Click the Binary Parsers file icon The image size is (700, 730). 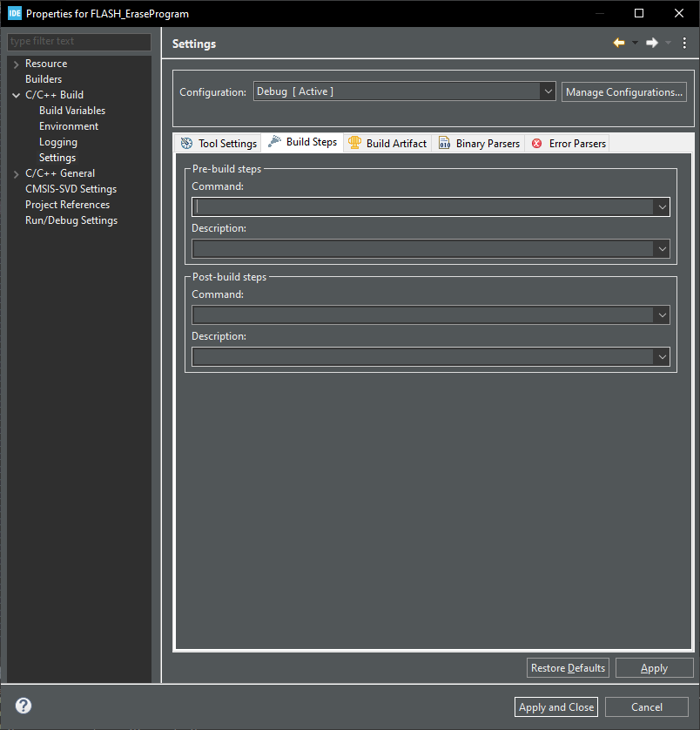(x=445, y=143)
